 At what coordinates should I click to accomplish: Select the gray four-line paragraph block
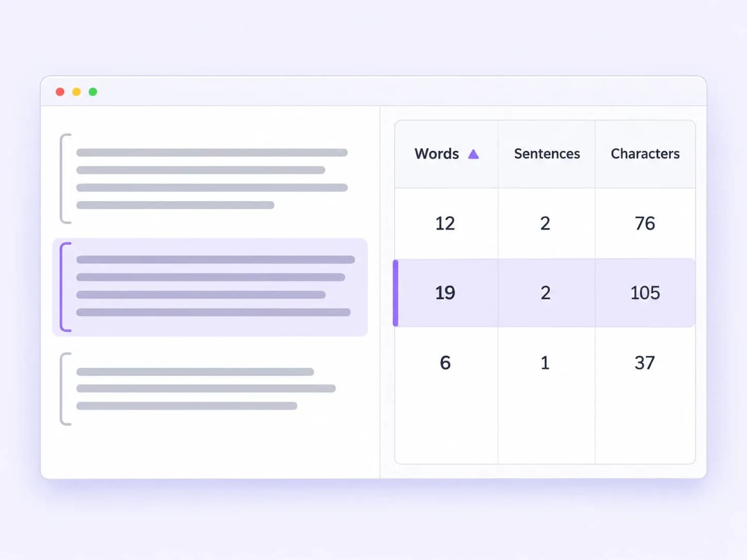pos(204,178)
